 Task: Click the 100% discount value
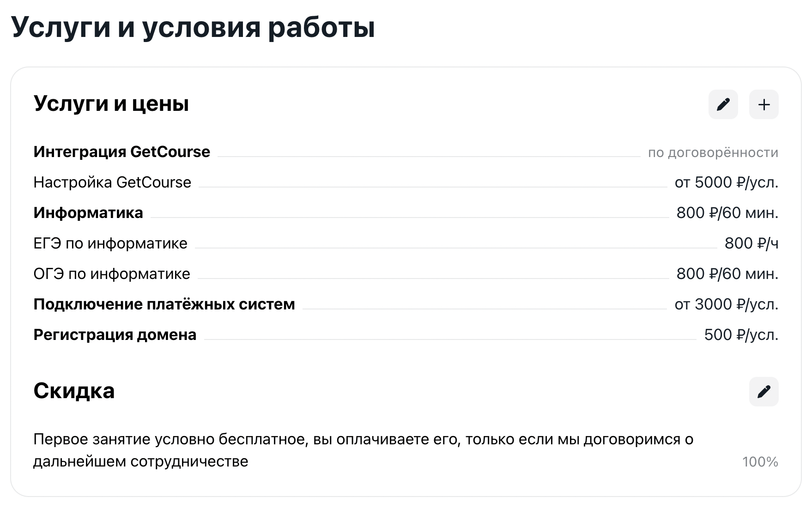pos(760,461)
